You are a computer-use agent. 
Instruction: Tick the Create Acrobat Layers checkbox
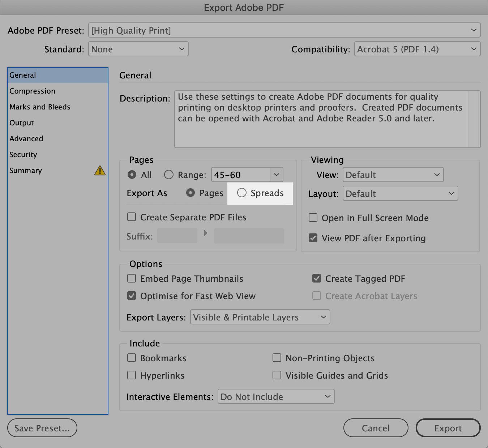(x=317, y=296)
